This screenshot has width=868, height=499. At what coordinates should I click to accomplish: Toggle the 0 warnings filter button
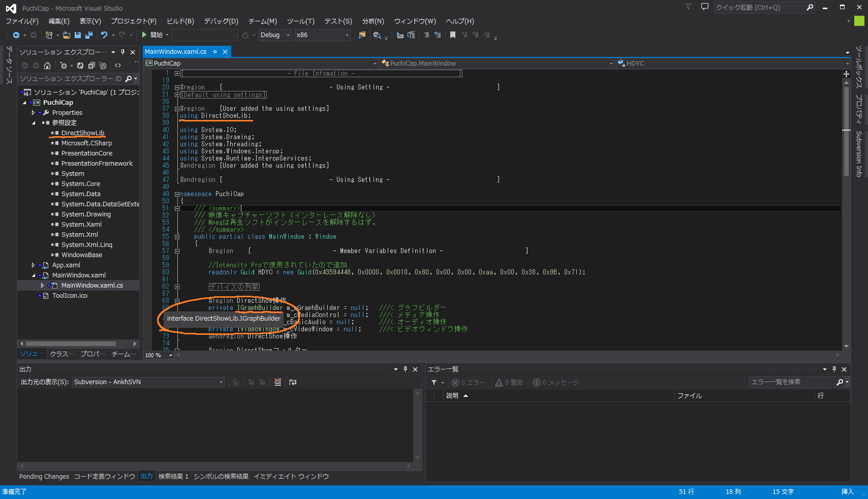pyautogui.click(x=509, y=382)
